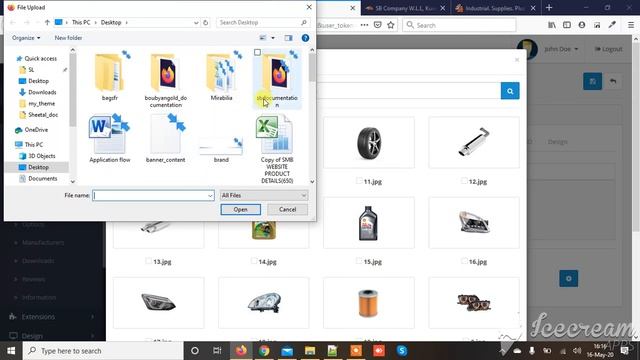
Task: Click the Firefox Search box
Action: (460, 25)
